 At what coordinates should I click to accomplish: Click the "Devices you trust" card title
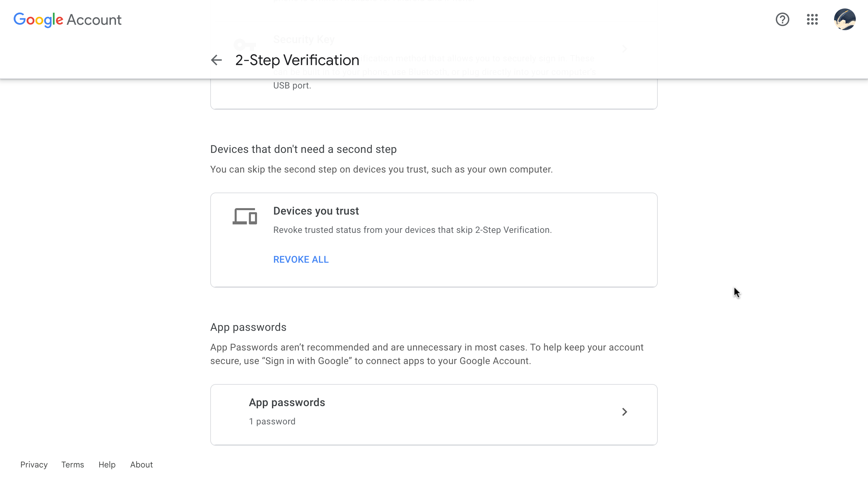tap(316, 211)
